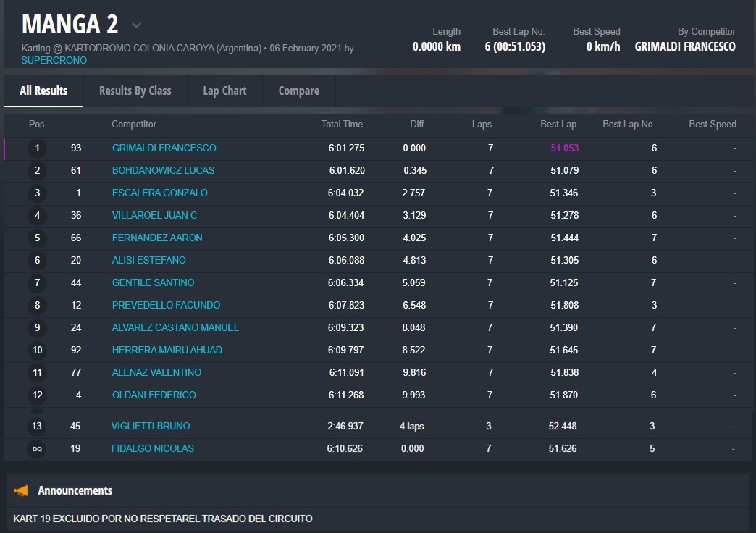
Task: Open BOHDANOWICZ LUCAS competitor link
Action: (163, 170)
